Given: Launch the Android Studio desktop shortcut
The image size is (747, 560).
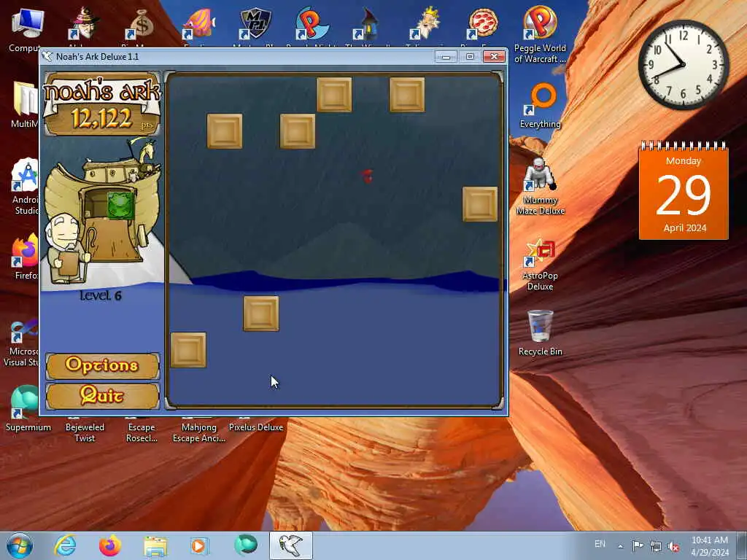Looking at the screenshot, I should pos(26,187).
